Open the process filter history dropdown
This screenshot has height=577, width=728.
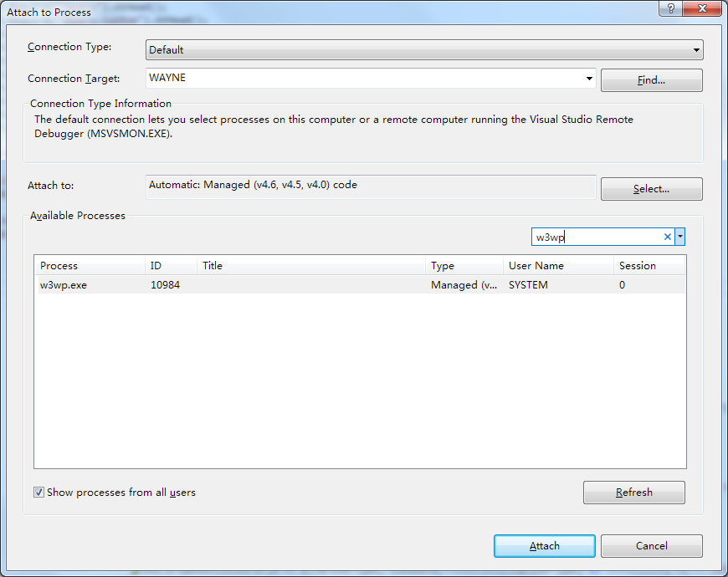pos(679,237)
